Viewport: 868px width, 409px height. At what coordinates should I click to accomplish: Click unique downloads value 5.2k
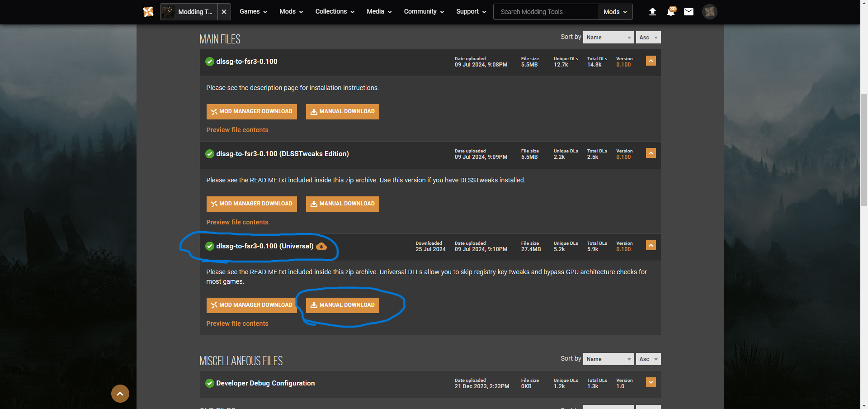[559, 249]
